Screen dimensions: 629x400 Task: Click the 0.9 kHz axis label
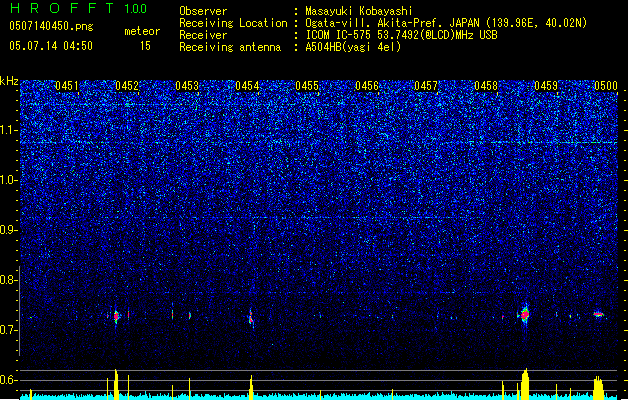point(9,230)
